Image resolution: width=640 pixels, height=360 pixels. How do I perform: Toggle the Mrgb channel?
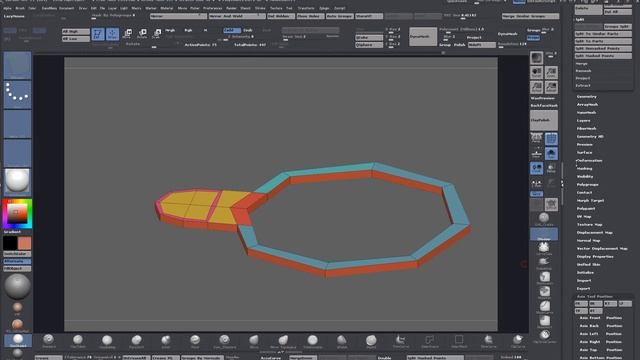(x=170, y=30)
